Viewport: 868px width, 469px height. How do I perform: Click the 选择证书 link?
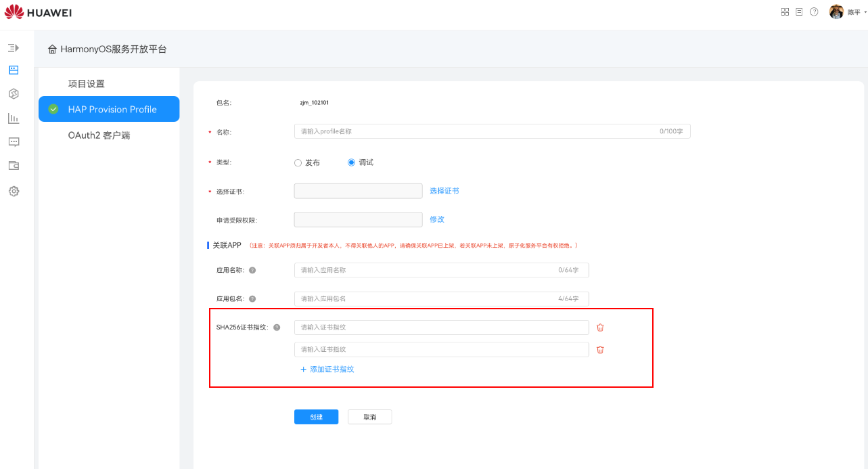pos(444,191)
